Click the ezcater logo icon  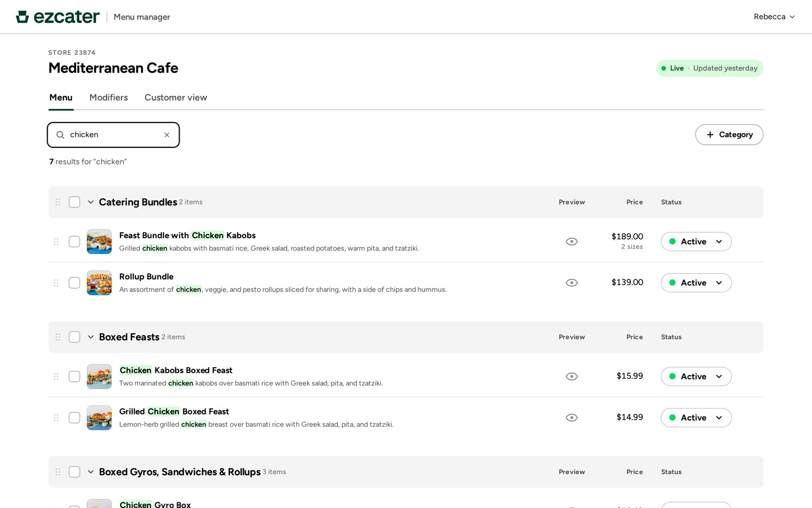22,17
